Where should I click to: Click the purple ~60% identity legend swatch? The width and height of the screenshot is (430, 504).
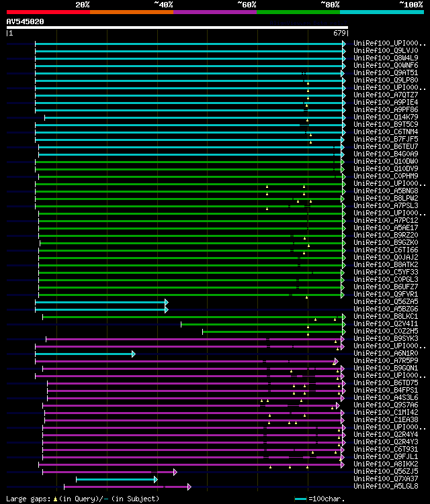coord(215,12)
